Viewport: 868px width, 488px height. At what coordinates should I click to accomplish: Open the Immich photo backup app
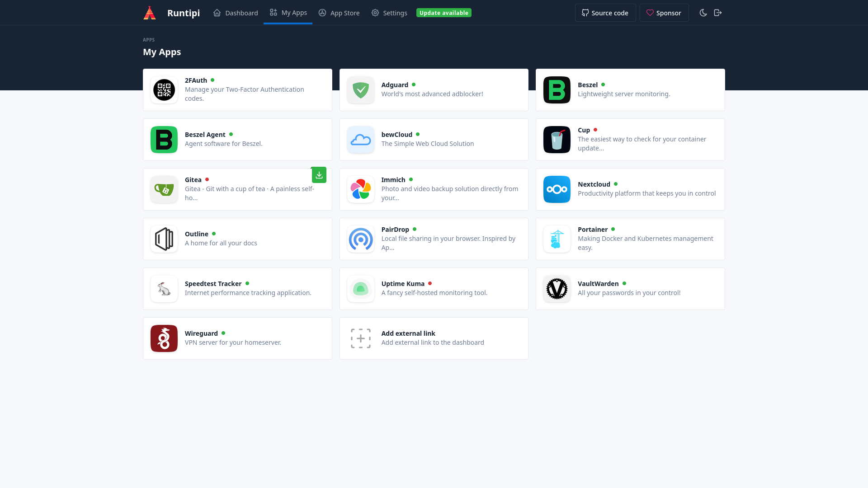tap(434, 189)
